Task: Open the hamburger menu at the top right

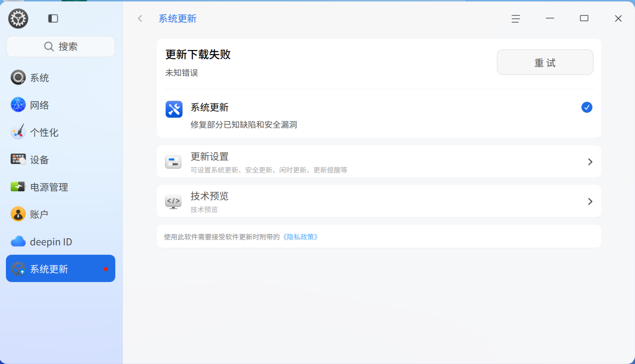Action: coord(515,19)
